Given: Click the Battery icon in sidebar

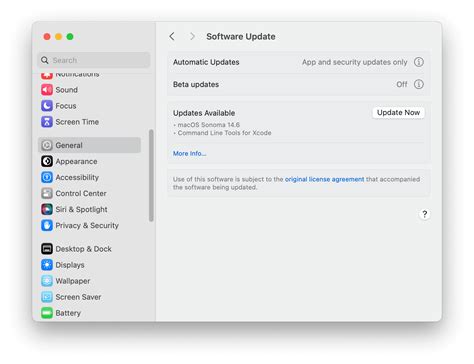Looking at the screenshot, I should click(47, 313).
